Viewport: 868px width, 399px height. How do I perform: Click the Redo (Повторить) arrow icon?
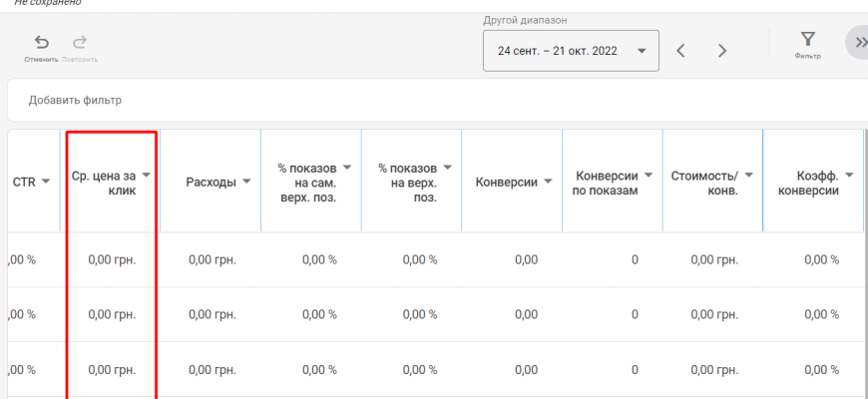[80, 42]
